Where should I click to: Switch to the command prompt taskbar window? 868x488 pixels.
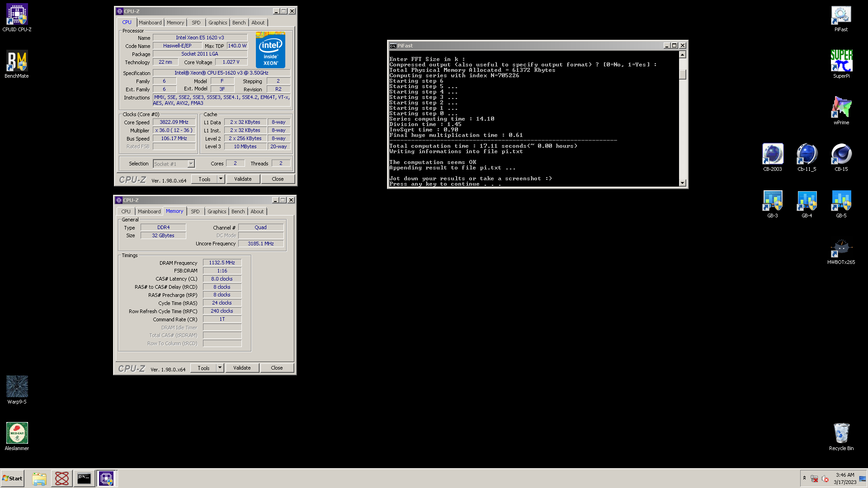point(84,479)
